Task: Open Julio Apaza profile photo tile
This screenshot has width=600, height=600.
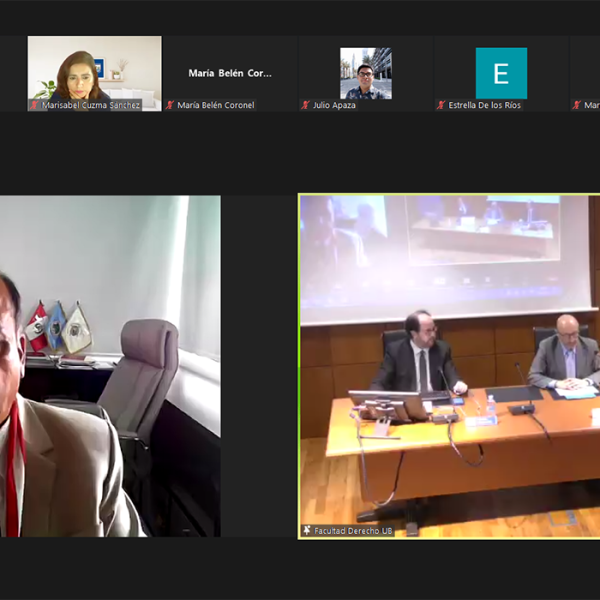Action: pyautogui.click(x=366, y=73)
